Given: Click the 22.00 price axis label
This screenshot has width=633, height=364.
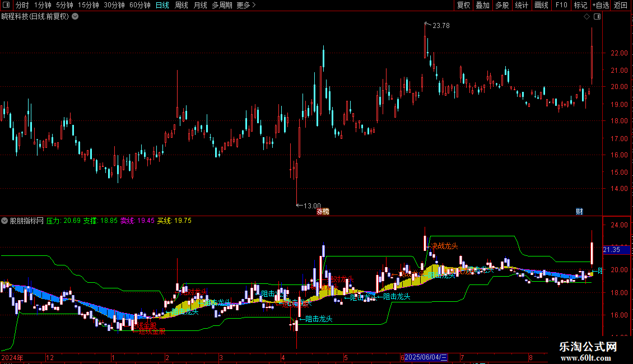Looking at the screenshot, I should 619,53.
